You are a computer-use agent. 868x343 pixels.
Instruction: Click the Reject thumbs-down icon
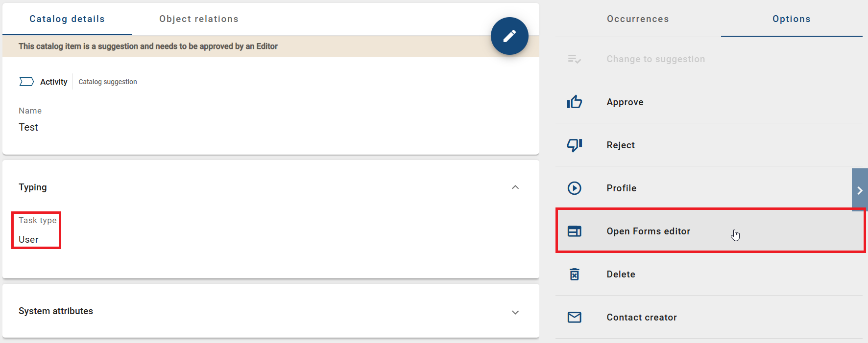574,145
